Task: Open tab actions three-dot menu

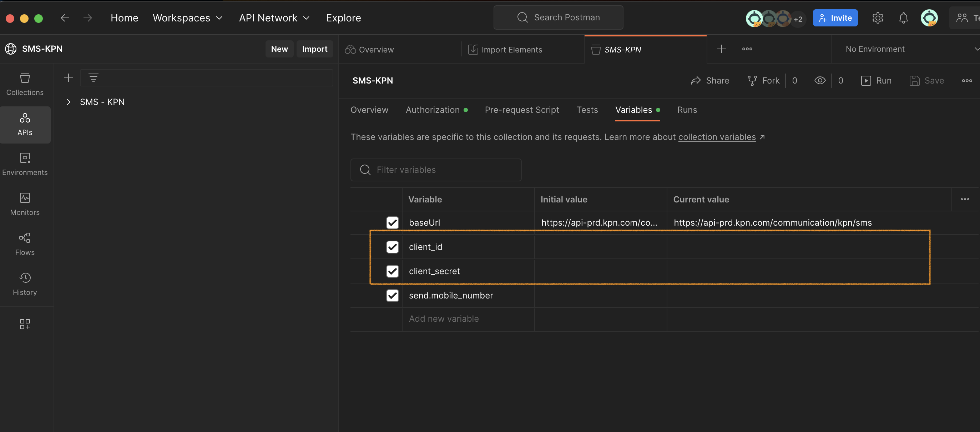Action: [x=747, y=49]
